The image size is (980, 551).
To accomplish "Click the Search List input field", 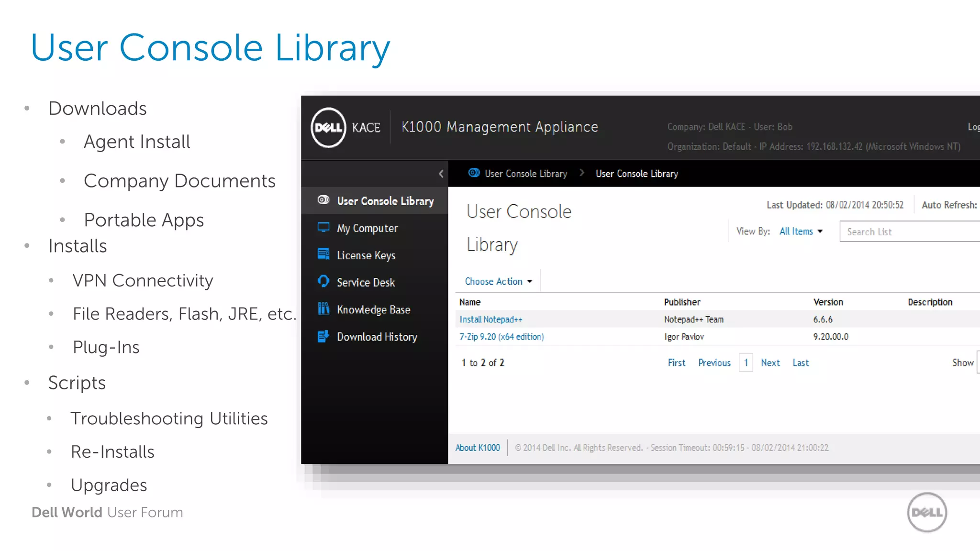I will tap(910, 231).
